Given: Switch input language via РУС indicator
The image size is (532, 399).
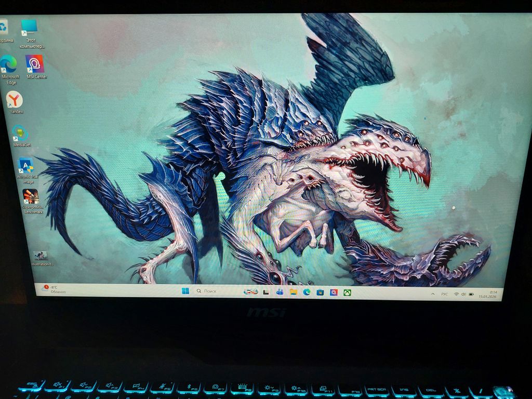Looking at the screenshot, I should [x=445, y=294].
